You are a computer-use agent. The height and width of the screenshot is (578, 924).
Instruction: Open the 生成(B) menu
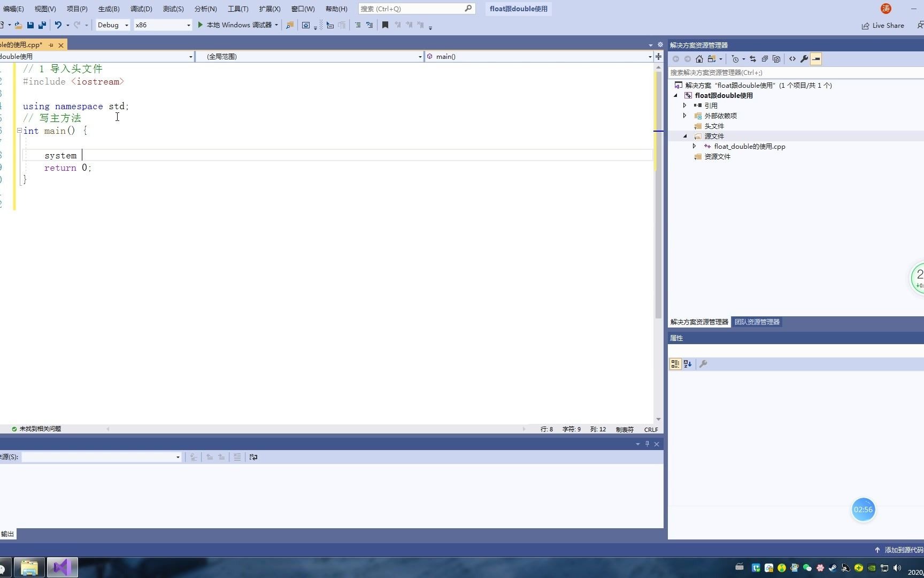click(109, 9)
